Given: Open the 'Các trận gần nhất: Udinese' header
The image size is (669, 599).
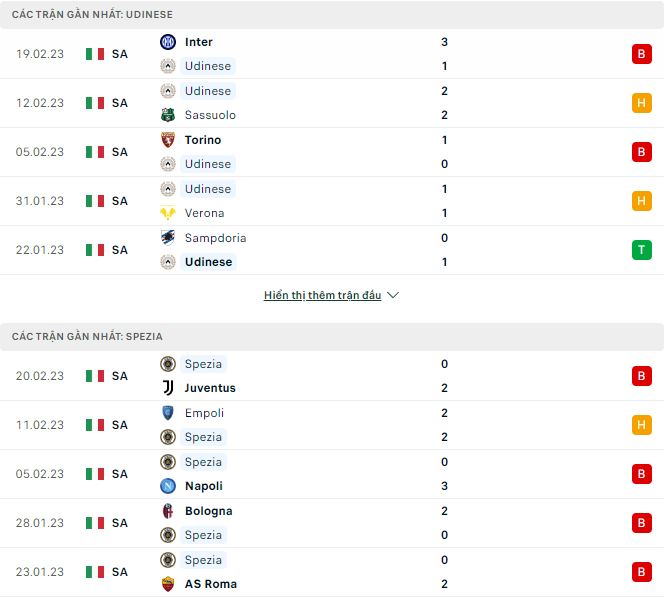Looking at the screenshot, I should [92, 15].
